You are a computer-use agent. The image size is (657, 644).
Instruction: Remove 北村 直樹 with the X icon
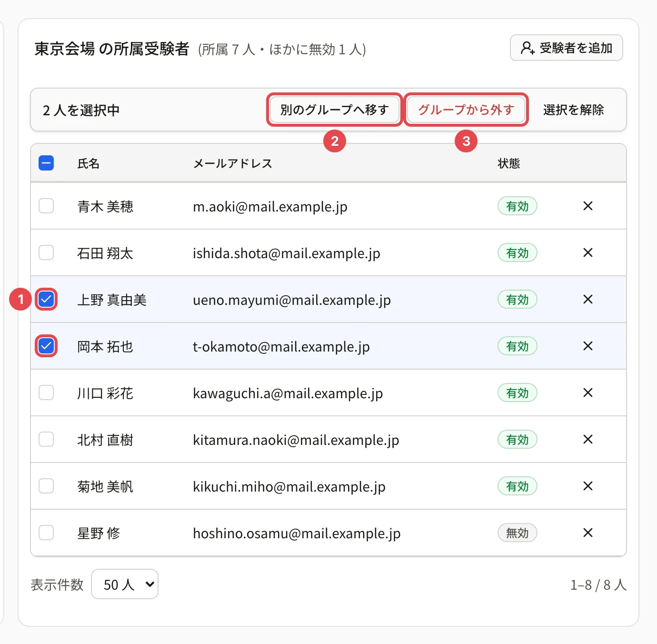click(588, 439)
